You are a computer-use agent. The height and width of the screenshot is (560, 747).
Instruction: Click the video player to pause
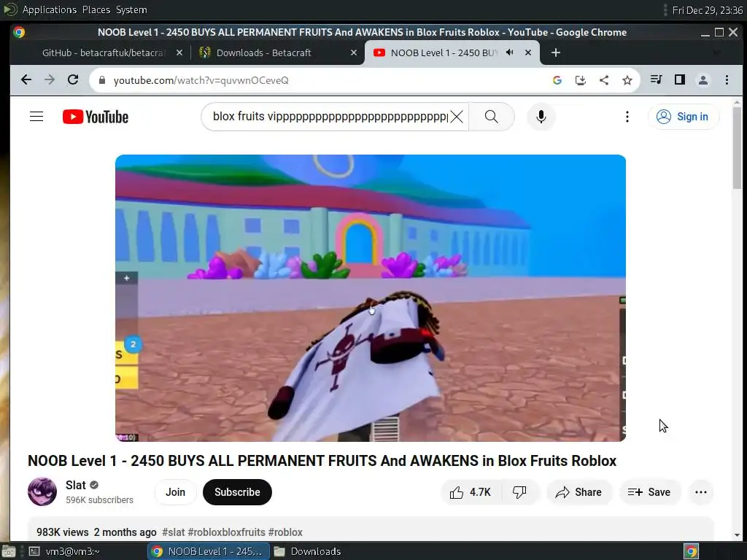[x=370, y=298]
